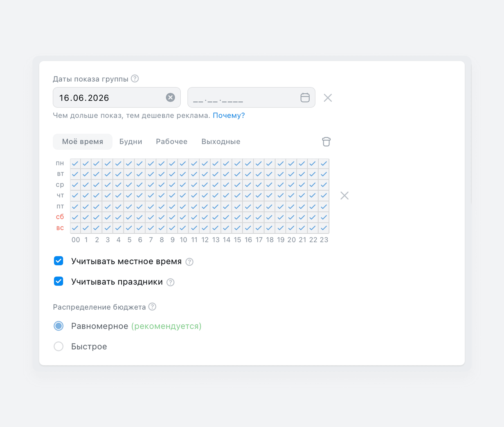The height and width of the screenshot is (427, 504).
Task: Open help for Распределение бюджета
Action: click(x=152, y=307)
